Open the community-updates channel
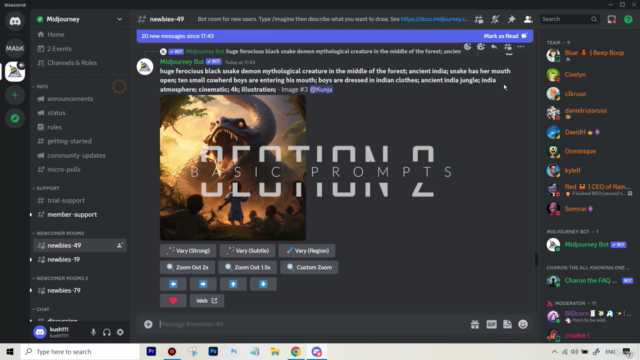Screen dimensions: 640x360 point(80,156)
